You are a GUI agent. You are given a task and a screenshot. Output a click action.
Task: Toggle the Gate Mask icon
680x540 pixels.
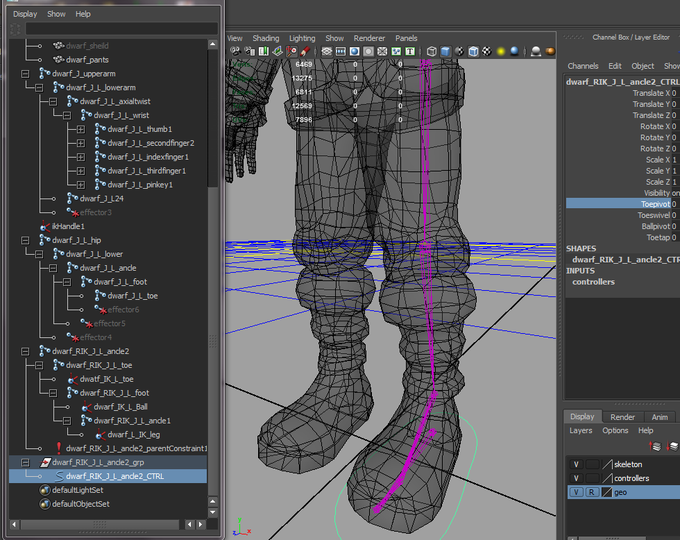[x=368, y=52]
